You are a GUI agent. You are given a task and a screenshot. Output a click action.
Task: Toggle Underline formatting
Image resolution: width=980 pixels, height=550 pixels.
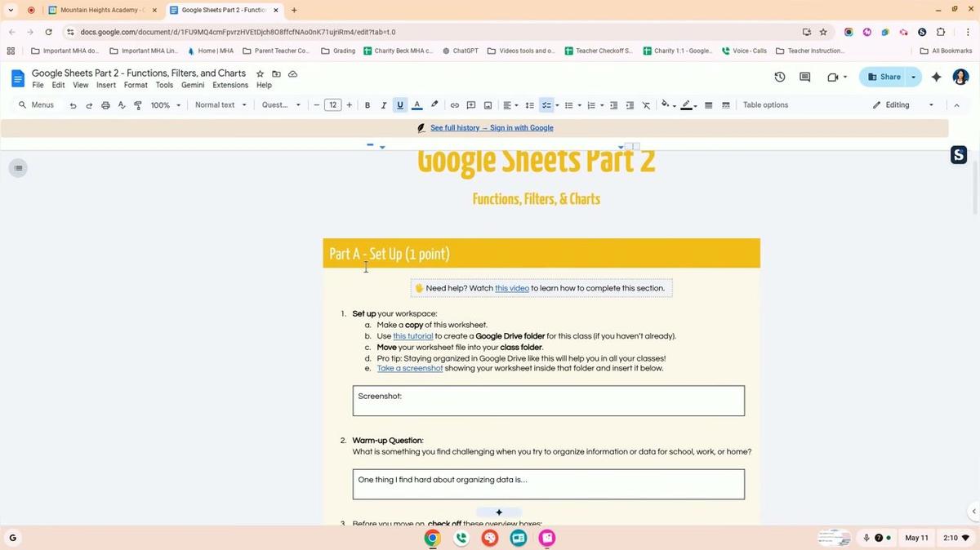[x=400, y=105]
